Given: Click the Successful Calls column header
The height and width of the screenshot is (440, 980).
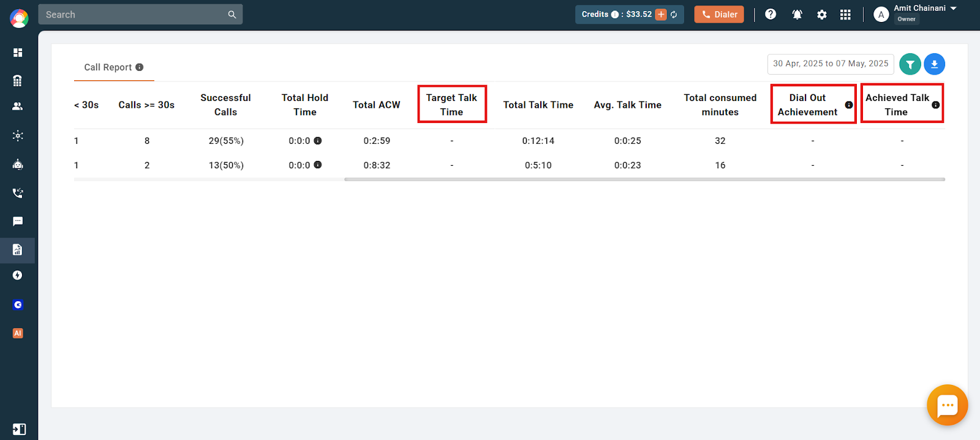Looking at the screenshot, I should [x=225, y=105].
